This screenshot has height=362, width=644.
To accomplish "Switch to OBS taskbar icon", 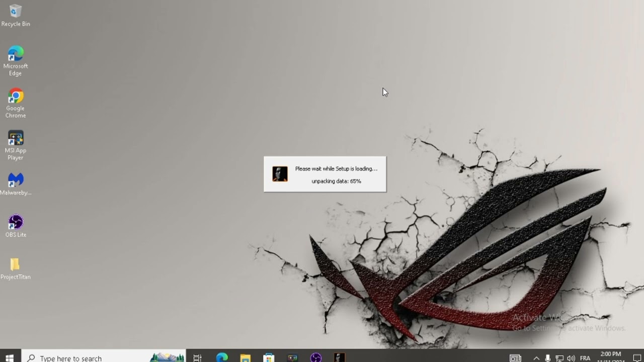I will [x=316, y=358].
